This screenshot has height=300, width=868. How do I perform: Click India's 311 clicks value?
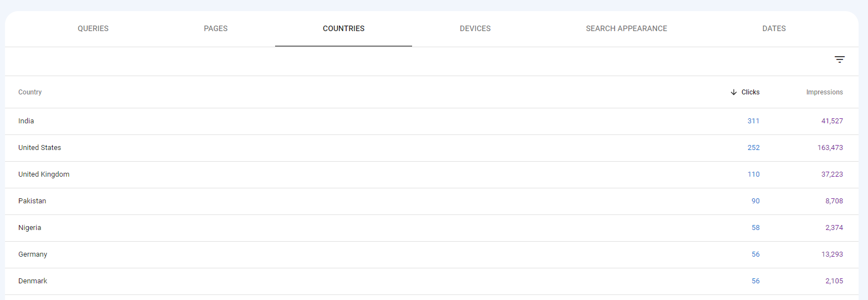(753, 121)
